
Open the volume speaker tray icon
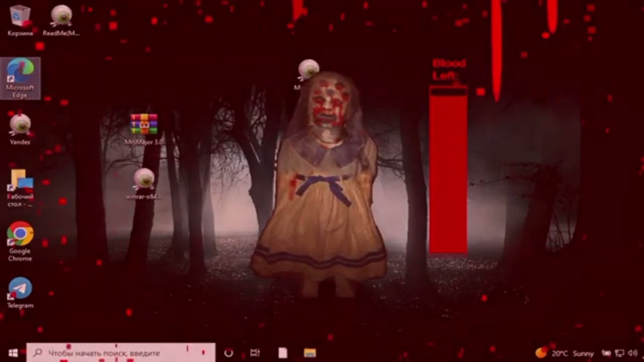[x=632, y=353]
